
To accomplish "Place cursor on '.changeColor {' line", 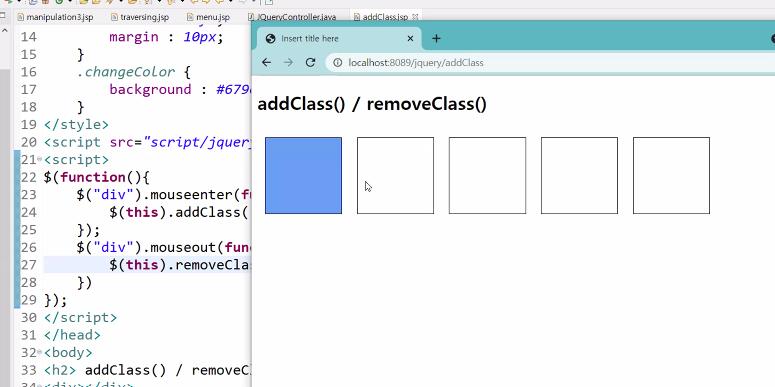I will pyautogui.click(x=133, y=72).
